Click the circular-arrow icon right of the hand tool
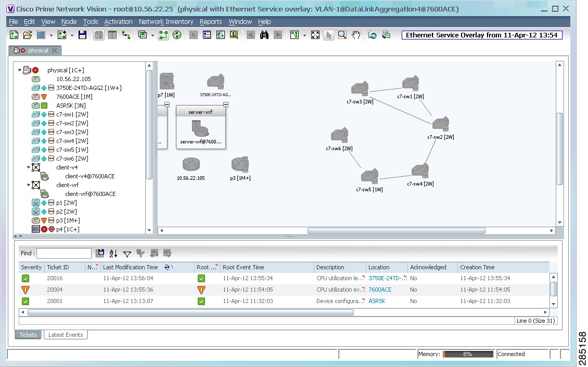 pos(373,35)
